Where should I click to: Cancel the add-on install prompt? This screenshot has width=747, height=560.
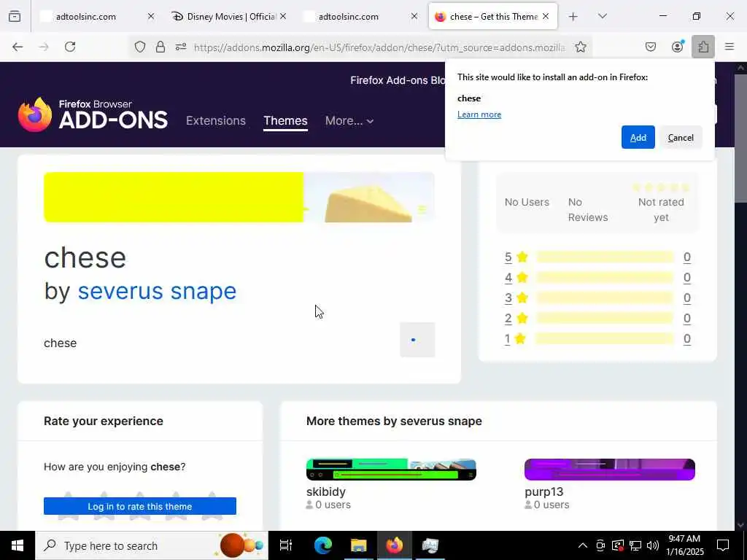[681, 137]
